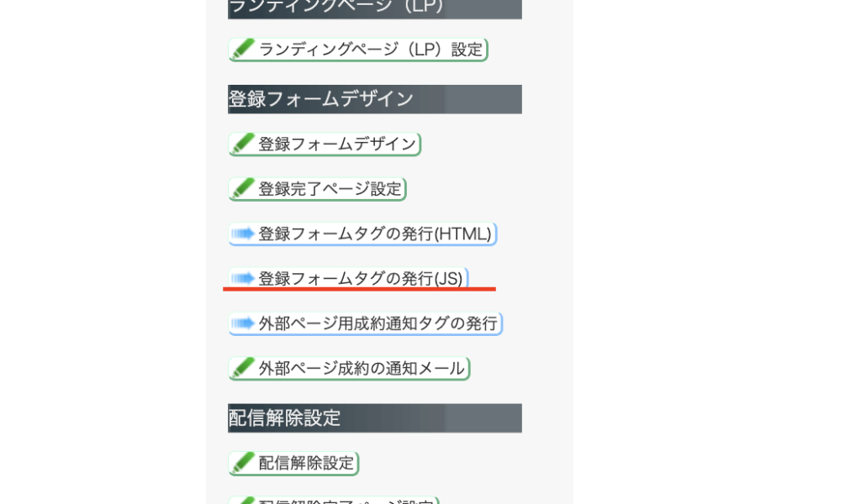Click blue arrow icon beside 登録フォームタグの発行(HTML)
The width and height of the screenshot is (861, 504).
tap(243, 234)
